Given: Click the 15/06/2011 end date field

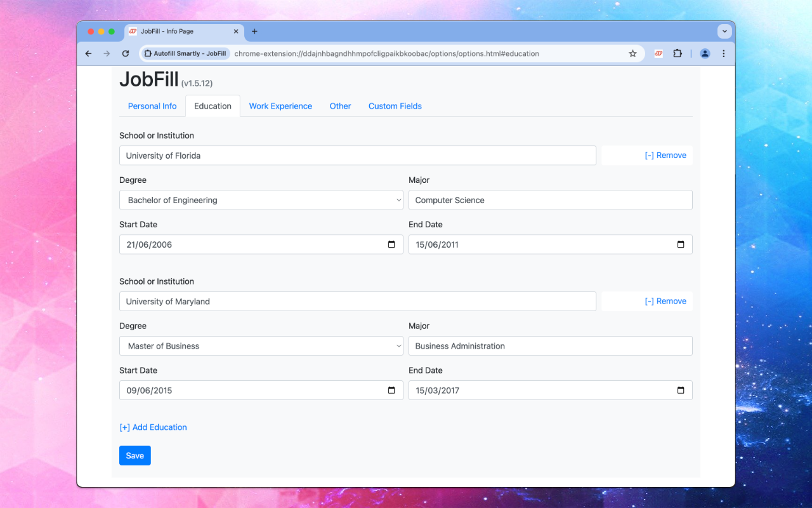Looking at the screenshot, I should pos(551,244).
